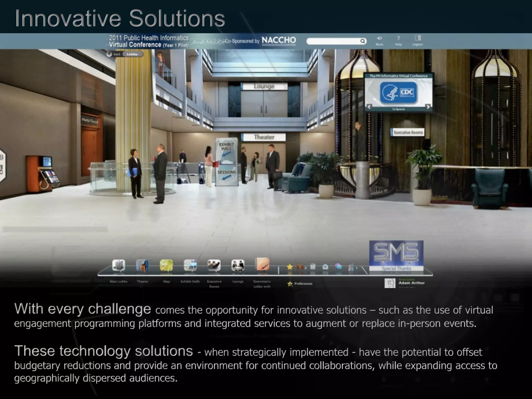Open the Executive Rooms sign
532x399 pixels.
tap(408, 132)
